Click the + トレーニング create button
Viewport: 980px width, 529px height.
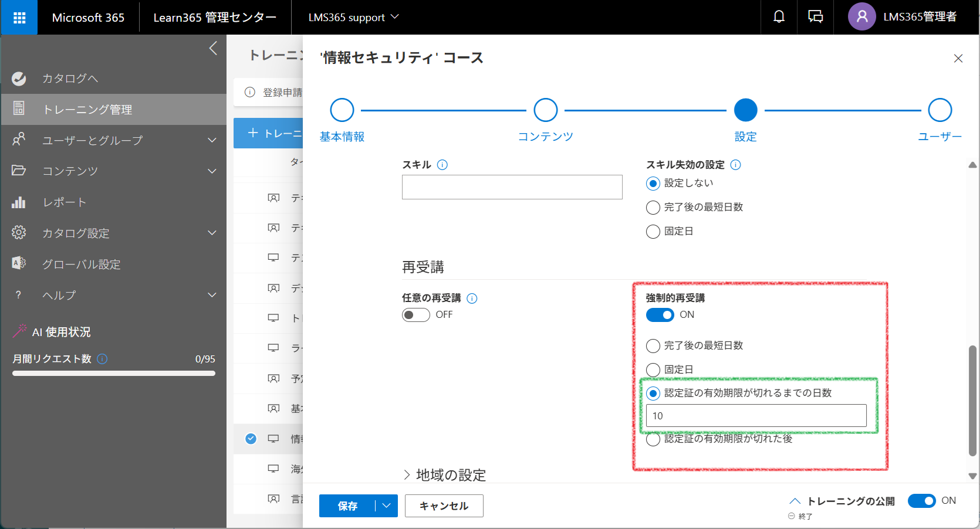pyautogui.click(x=269, y=133)
